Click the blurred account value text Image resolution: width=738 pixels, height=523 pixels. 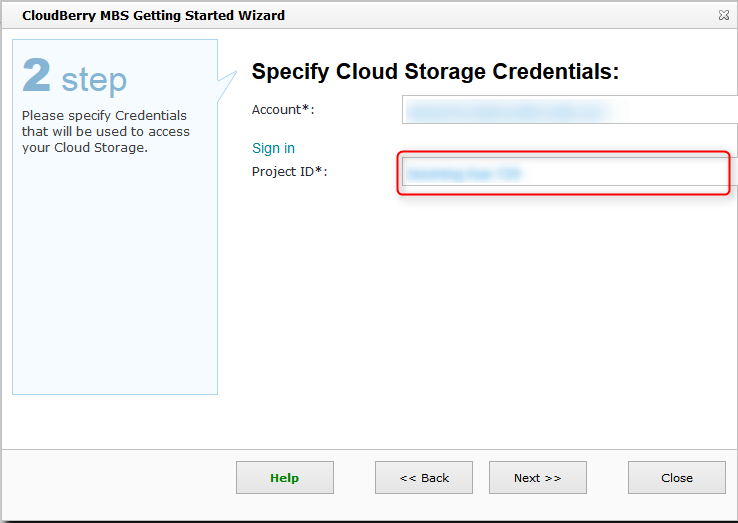tap(503, 110)
